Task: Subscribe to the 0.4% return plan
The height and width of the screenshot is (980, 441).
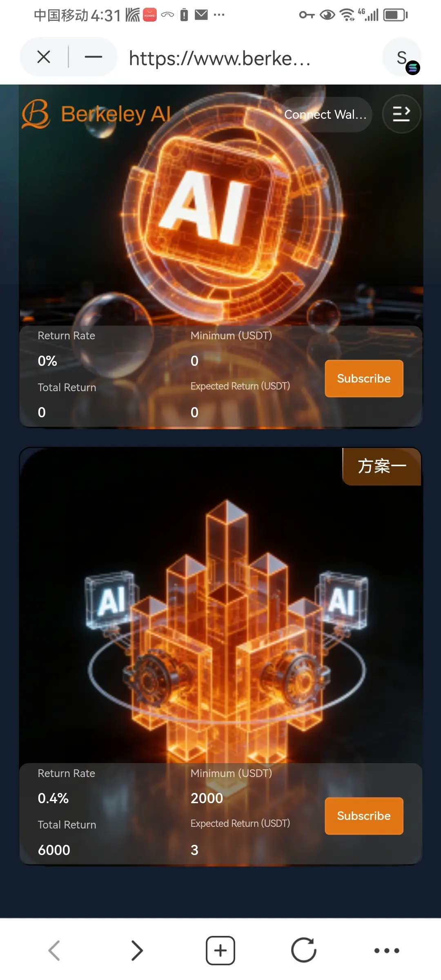Action: 364,816
